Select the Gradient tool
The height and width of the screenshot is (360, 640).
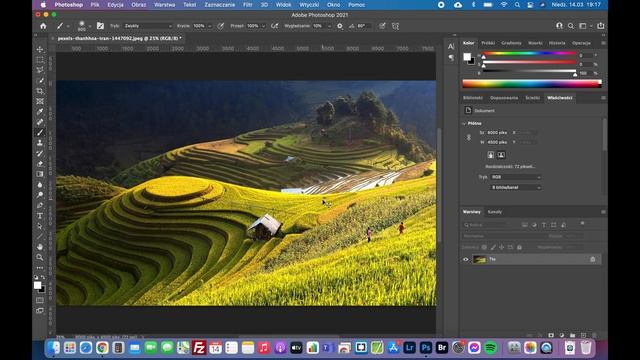tap(40, 174)
